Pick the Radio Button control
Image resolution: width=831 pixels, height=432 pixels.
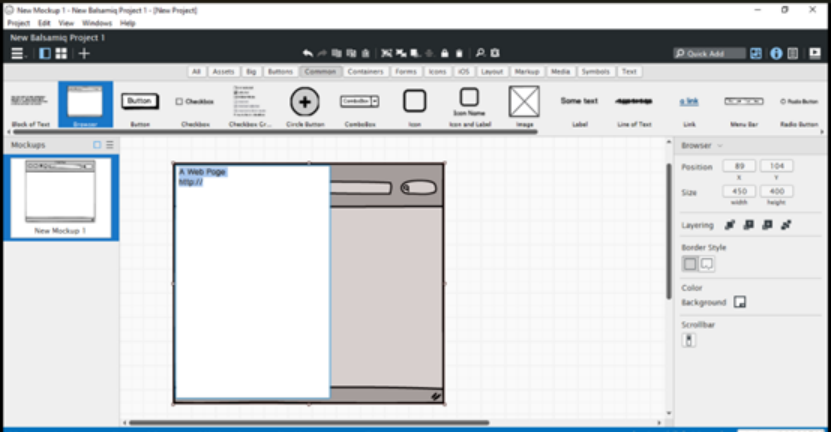[799, 105]
